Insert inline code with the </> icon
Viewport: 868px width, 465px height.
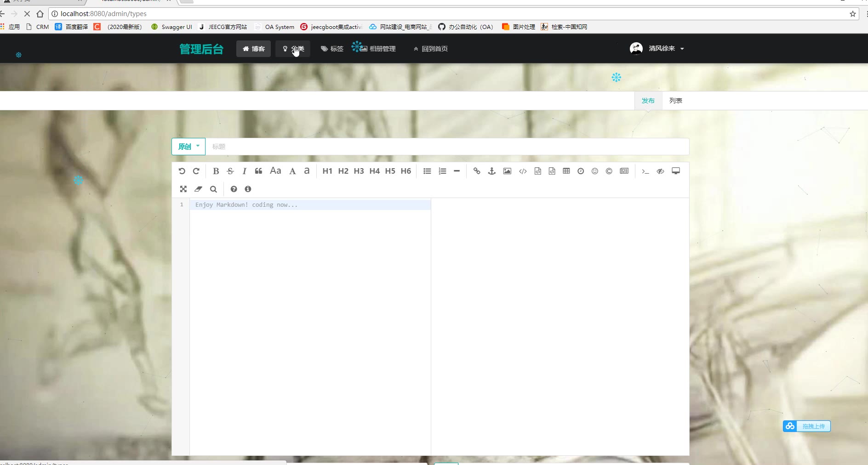(523, 171)
